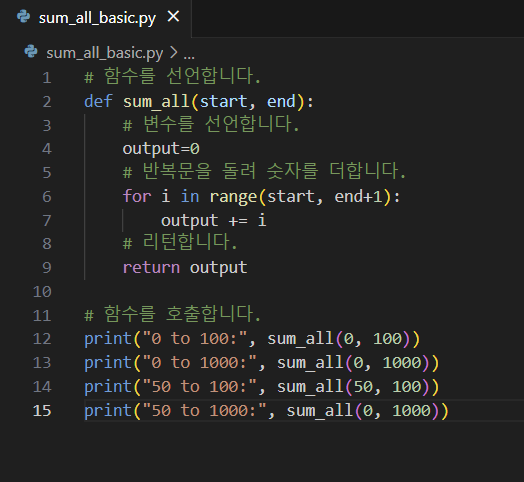The height and width of the screenshot is (482, 524).
Task: Click the comment '# 함수를 호출합니다.'
Action: pos(172,314)
